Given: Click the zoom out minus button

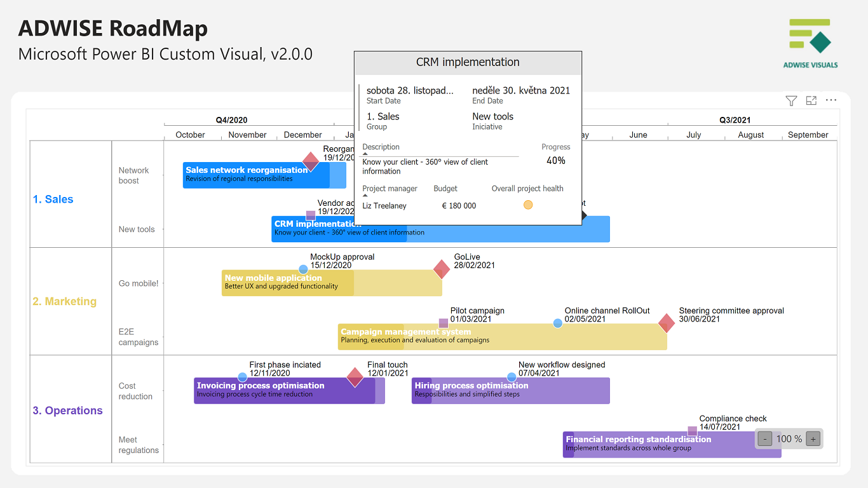Looking at the screenshot, I should tap(765, 438).
